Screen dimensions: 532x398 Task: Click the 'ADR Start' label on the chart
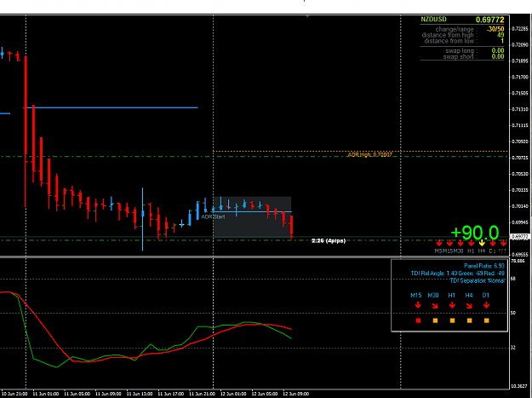click(x=213, y=216)
